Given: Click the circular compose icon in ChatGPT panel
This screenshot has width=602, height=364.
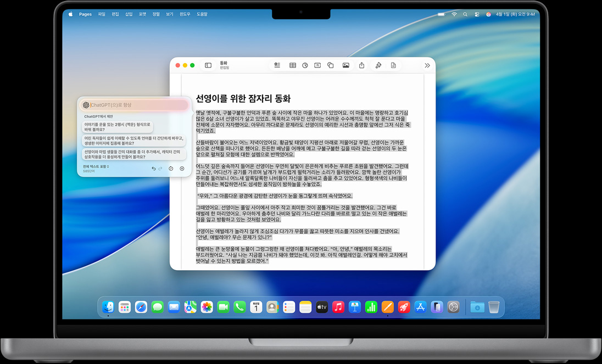Looking at the screenshot, I should (x=171, y=169).
